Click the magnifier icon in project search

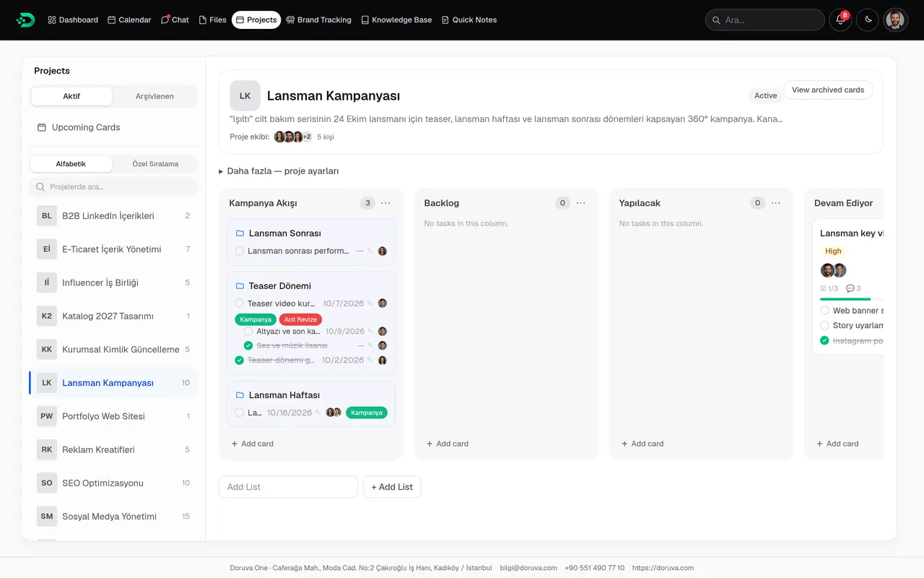tap(40, 187)
